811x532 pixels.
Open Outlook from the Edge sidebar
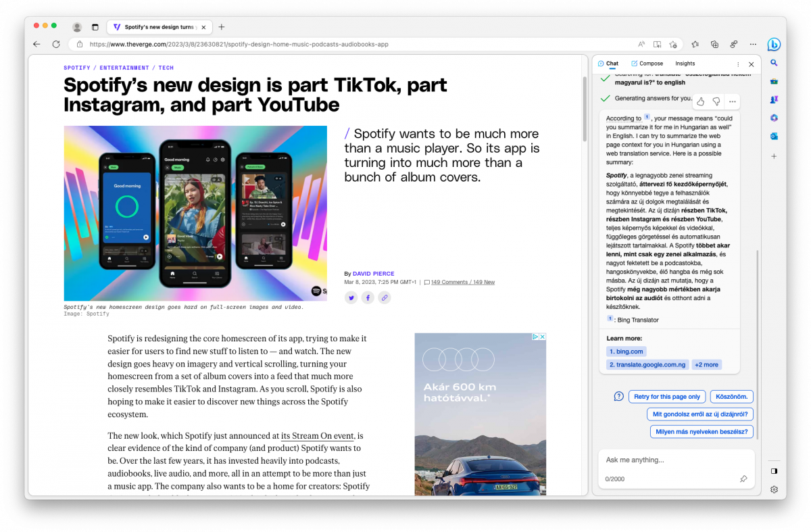(x=774, y=136)
